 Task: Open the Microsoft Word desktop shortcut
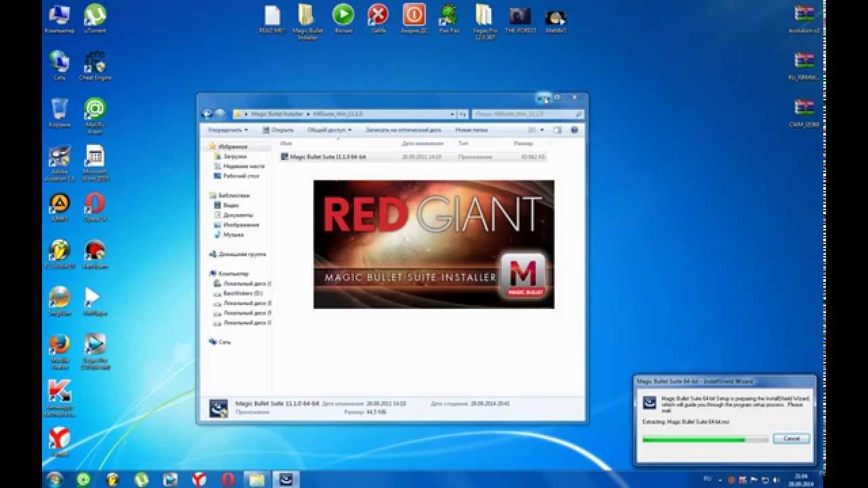[94, 163]
